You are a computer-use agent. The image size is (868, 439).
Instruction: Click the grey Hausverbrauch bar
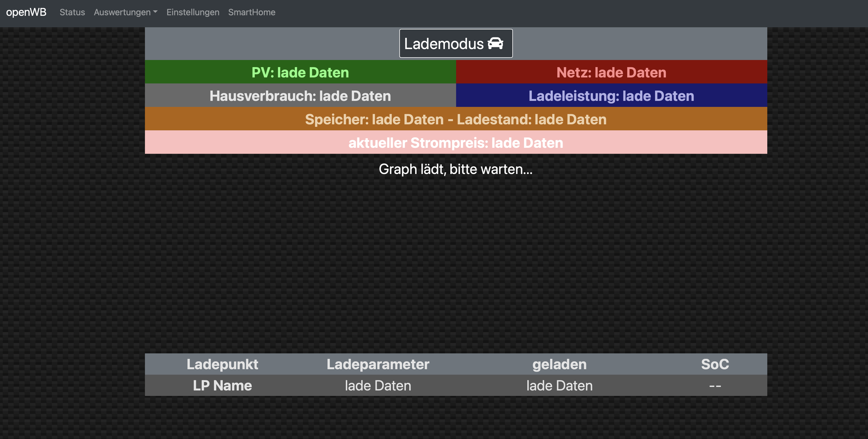[x=300, y=96]
